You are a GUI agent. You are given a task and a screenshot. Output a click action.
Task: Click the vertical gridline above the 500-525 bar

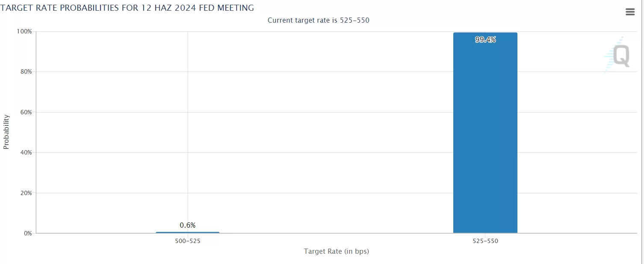(x=188, y=128)
